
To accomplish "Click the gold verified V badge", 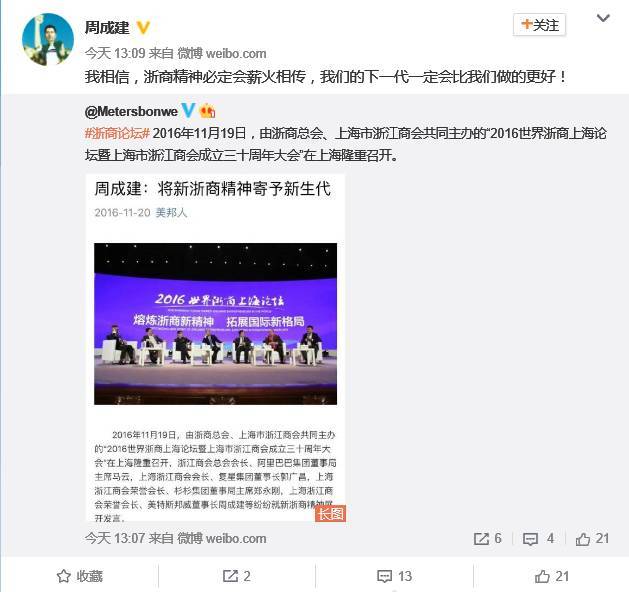I will coord(143,28).
